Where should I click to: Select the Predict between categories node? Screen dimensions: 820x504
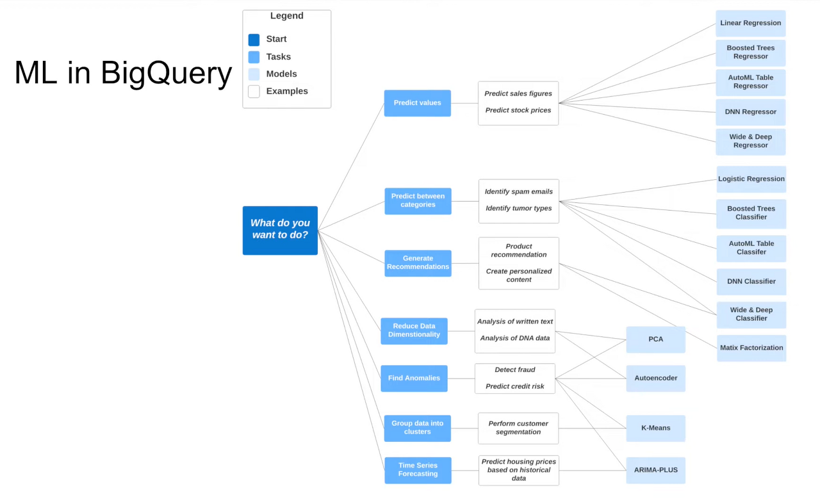point(418,201)
